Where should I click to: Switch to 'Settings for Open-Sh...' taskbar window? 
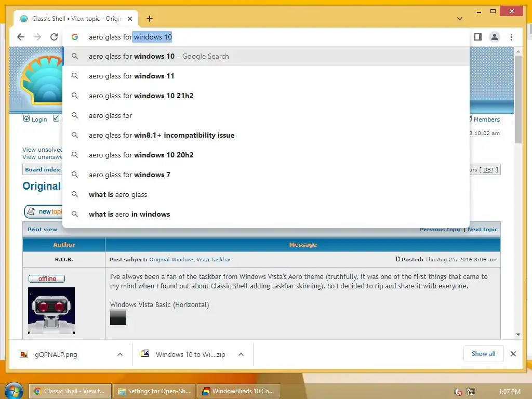154,391
